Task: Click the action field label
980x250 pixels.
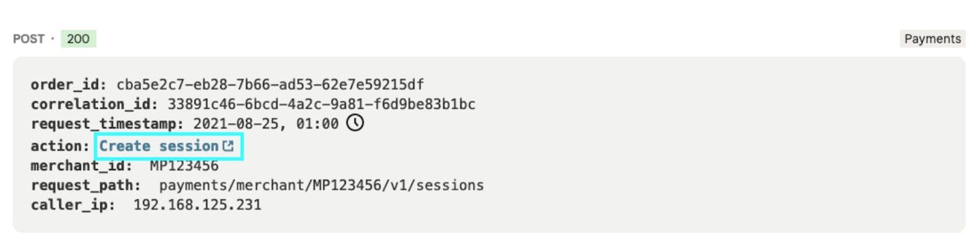Action: tap(60, 146)
